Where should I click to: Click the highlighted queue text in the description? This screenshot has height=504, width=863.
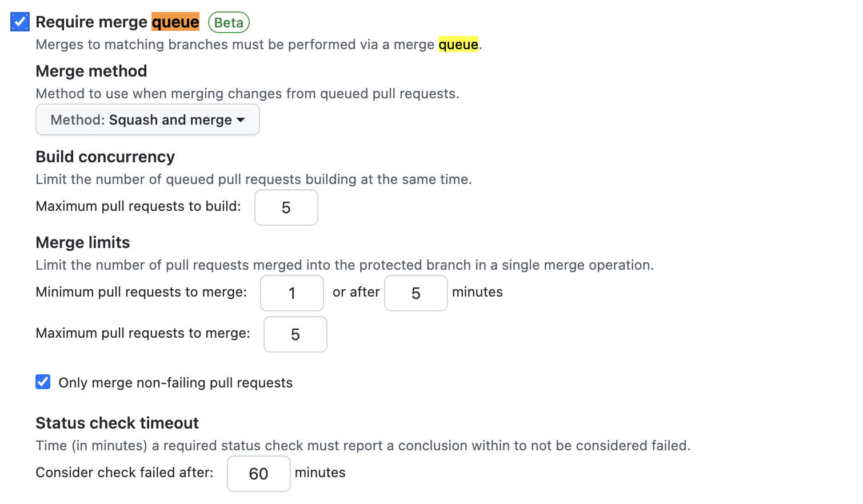[458, 45]
